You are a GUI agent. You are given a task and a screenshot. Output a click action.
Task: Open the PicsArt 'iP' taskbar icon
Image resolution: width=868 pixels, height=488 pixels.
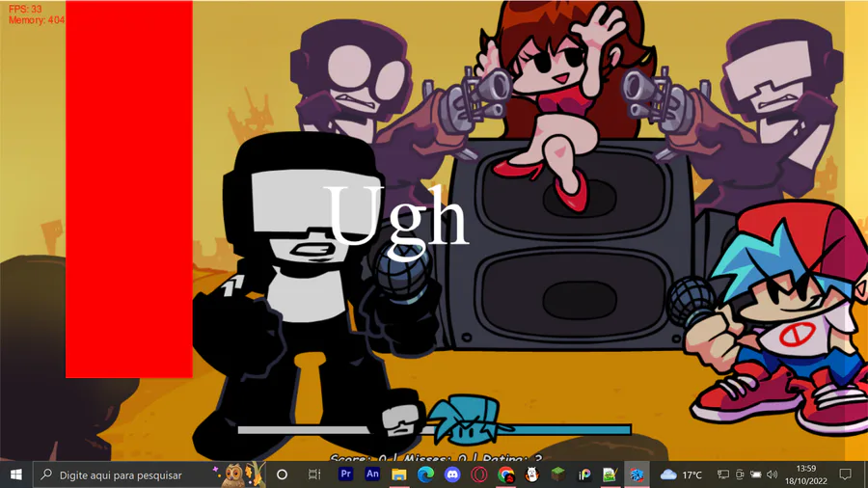(584, 474)
